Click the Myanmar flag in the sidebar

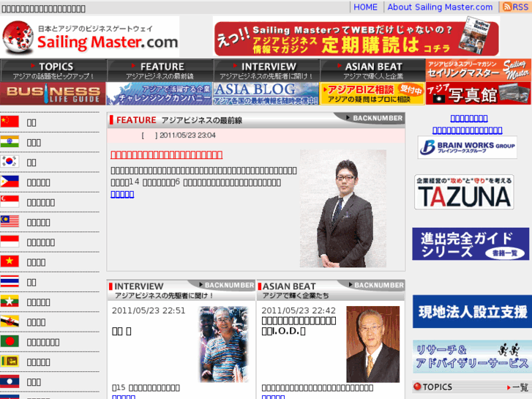(10, 302)
